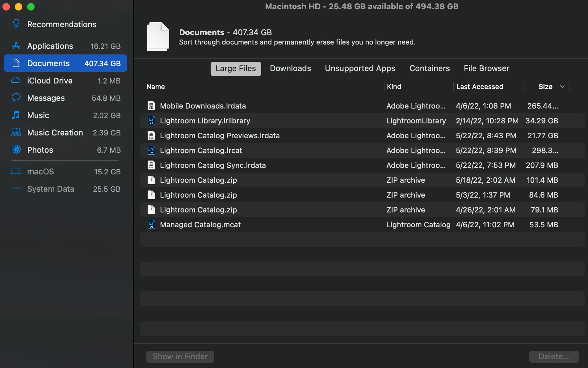
Task: Click the large Documents header icon
Action: pyautogui.click(x=158, y=36)
